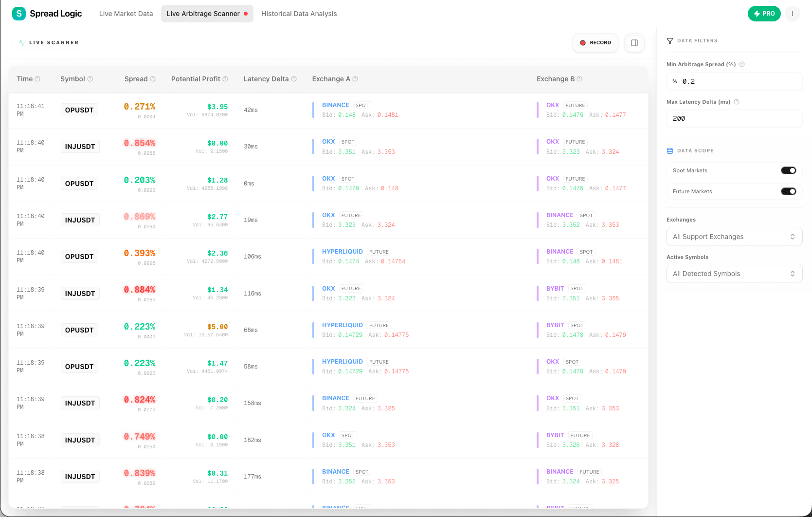Image resolution: width=812 pixels, height=517 pixels.
Task: Open the All Support Exchanges dropdown
Action: tap(734, 237)
